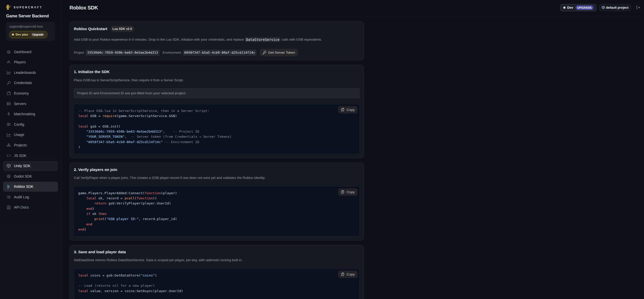Click the '1. Initialize the SDK' heading
This screenshot has height=299, width=644.
click(x=91, y=72)
